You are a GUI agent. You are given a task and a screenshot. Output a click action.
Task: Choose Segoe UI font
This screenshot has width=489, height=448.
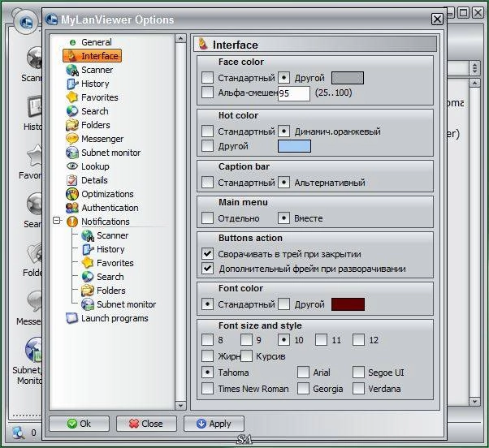[359, 372]
